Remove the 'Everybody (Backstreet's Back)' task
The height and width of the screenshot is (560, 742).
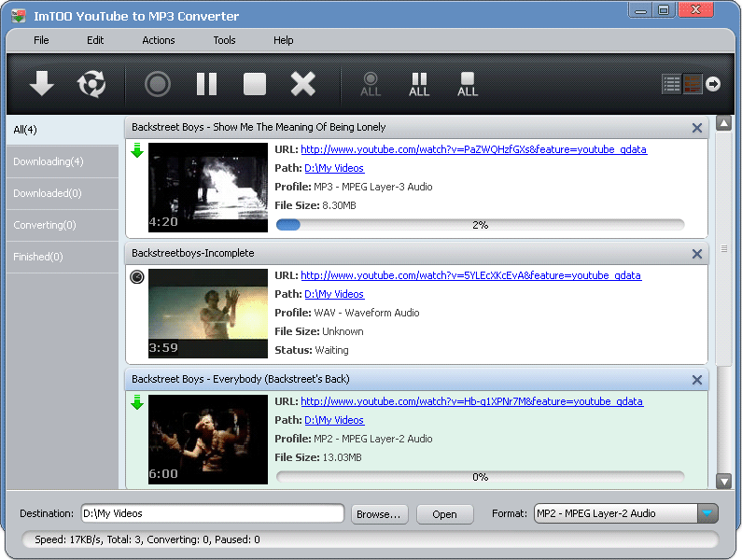pyautogui.click(x=697, y=380)
